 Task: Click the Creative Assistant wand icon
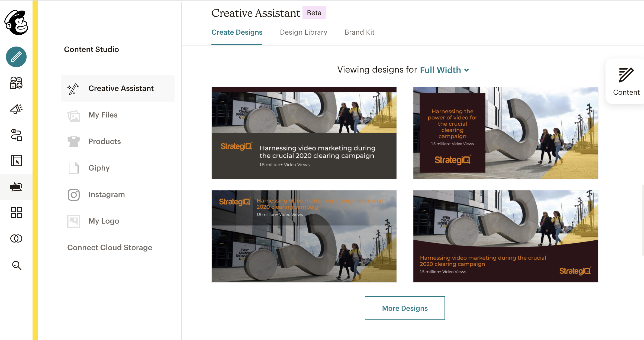pyautogui.click(x=73, y=89)
